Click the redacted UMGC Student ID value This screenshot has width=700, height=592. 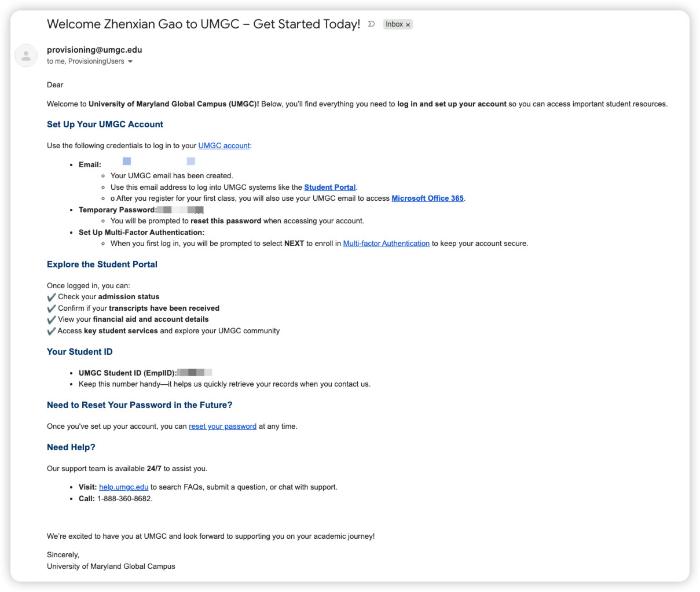pos(195,373)
